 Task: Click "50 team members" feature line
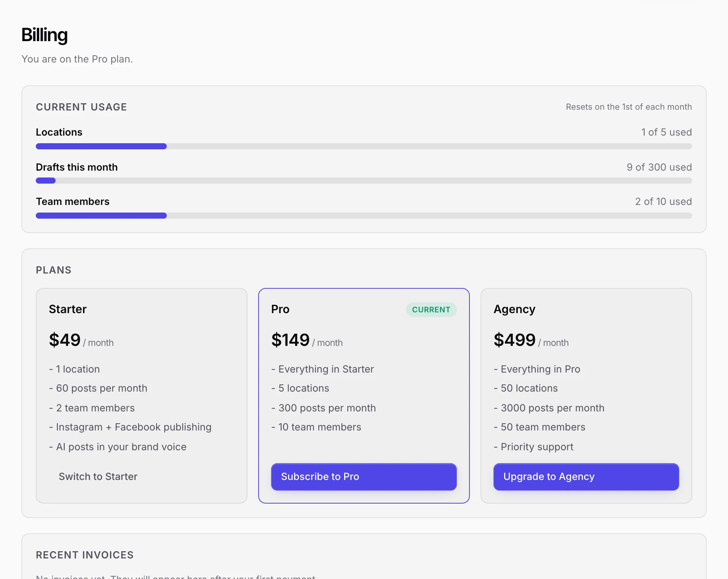click(x=540, y=427)
